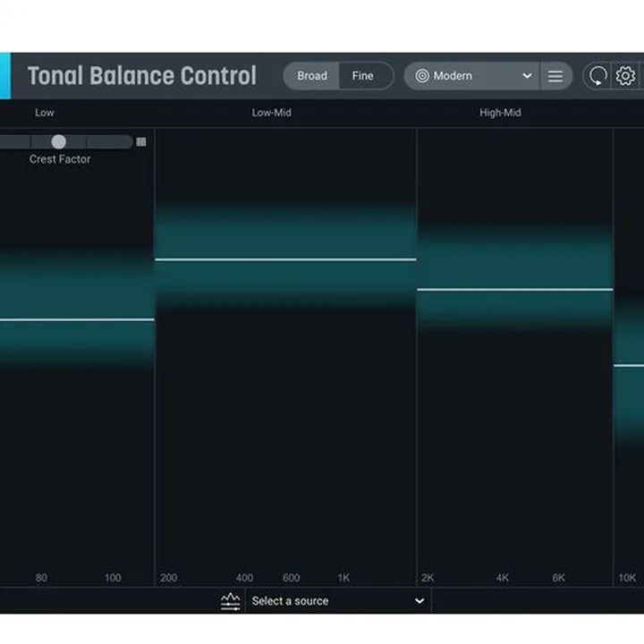Click the 600 frequency marker
This screenshot has width=644, height=644.
[292, 578]
